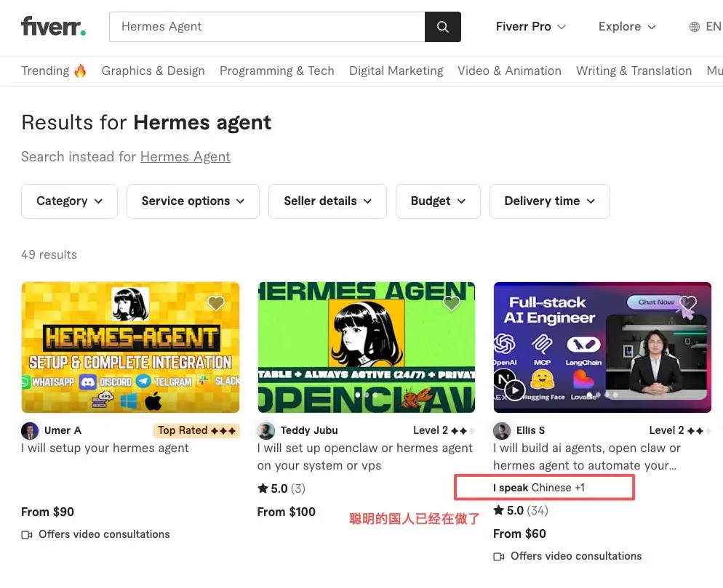Open 'I will setup your hermes agent' gig
Viewport: 723px width, 588px height.
pos(105,448)
